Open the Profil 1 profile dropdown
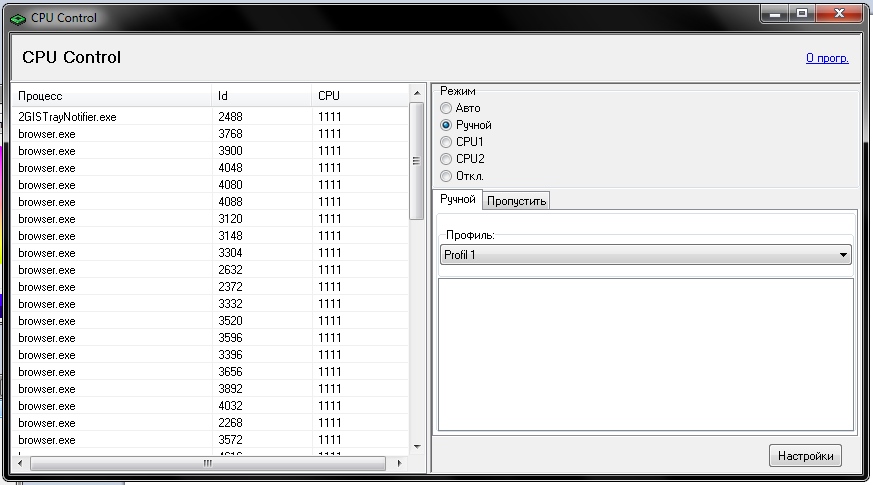873x485 pixels. (645, 255)
